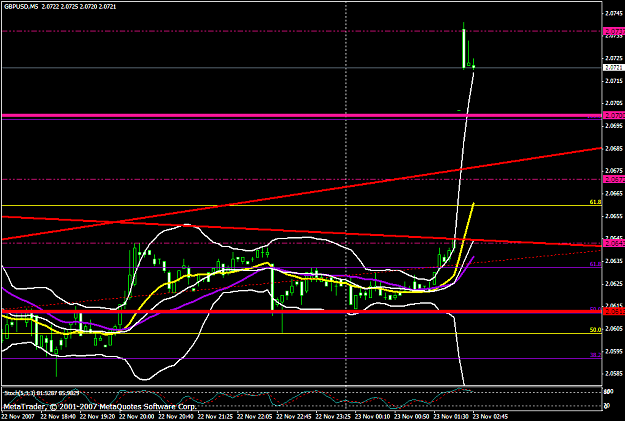The height and width of the screenshot is (421, 625).
Task: Click the 2.0655 price scale label
Action: [x=614, y=216]
